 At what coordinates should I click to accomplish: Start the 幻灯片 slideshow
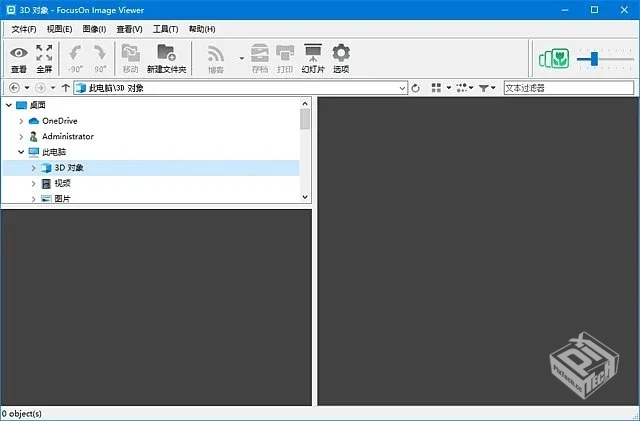pos(313,58)
